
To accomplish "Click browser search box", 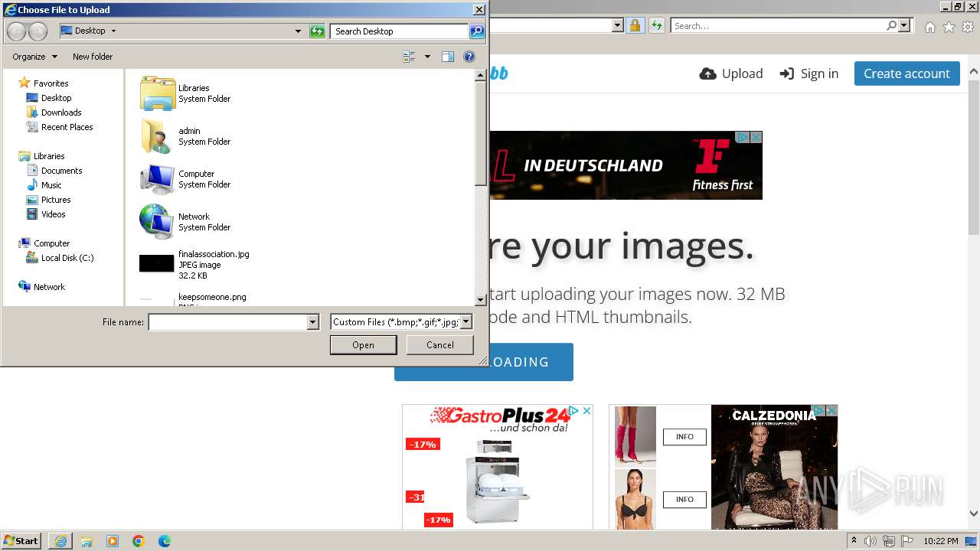I will coord(778,25).
